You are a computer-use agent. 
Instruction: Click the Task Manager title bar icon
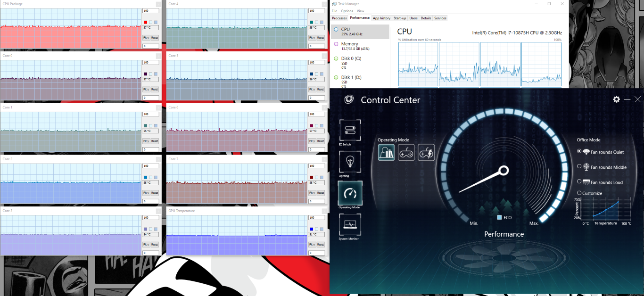coord(334,4)
